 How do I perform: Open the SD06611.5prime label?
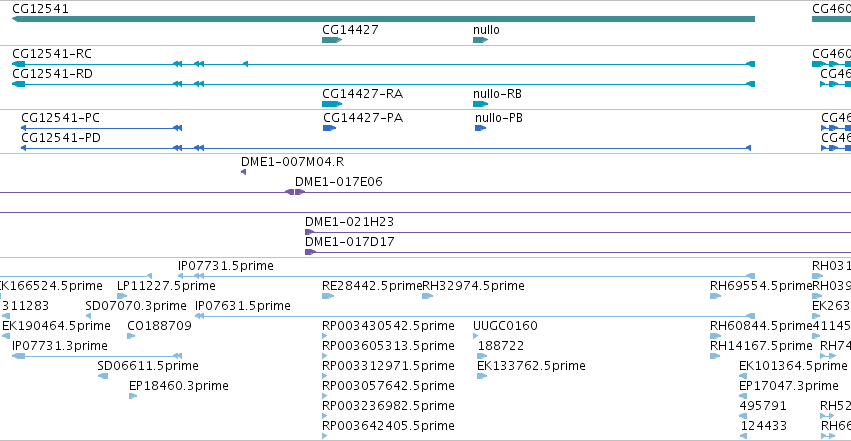tap(148, 366)
